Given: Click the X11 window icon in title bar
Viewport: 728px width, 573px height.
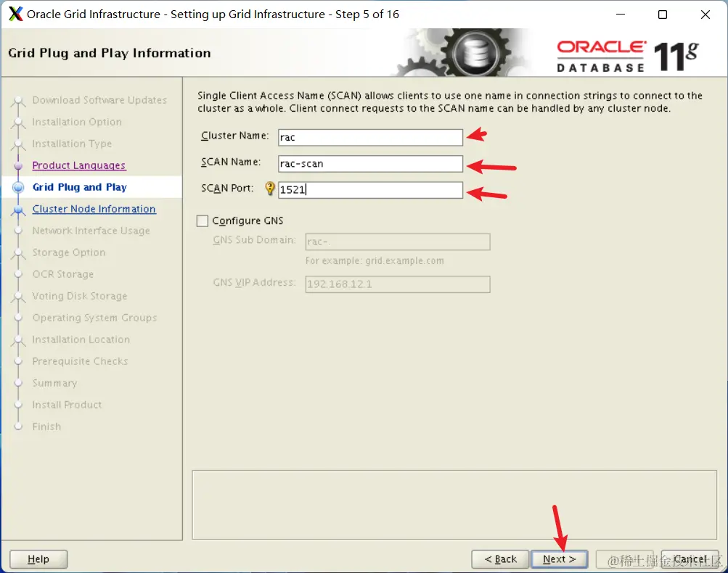Looking at the screenshot, I should click(x=15, y=14).
